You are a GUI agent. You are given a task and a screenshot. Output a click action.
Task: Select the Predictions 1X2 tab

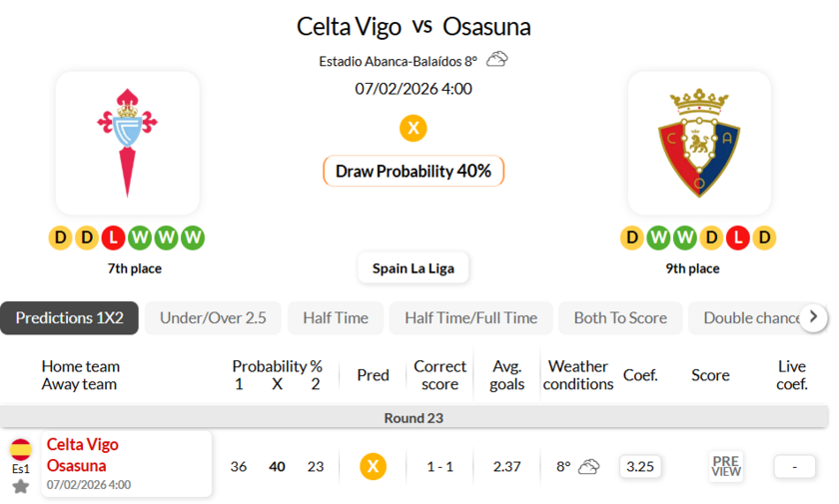click(x=70, y=317)
